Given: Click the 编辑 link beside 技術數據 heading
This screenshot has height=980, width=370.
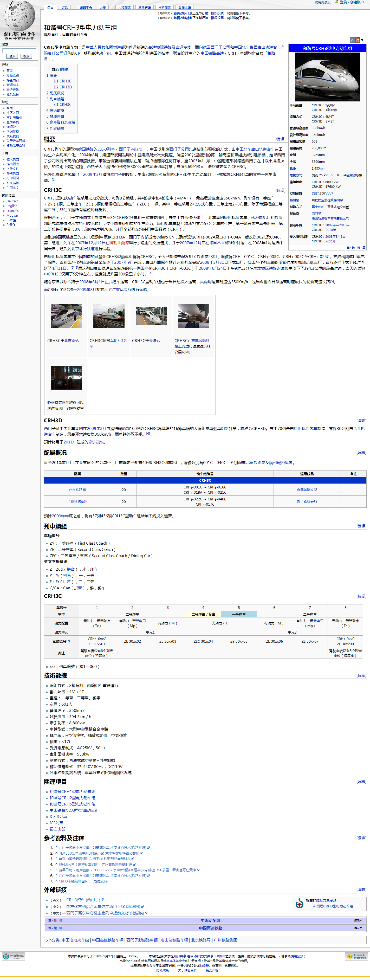Looking at the screenshot, I should (x=361, y=675).
